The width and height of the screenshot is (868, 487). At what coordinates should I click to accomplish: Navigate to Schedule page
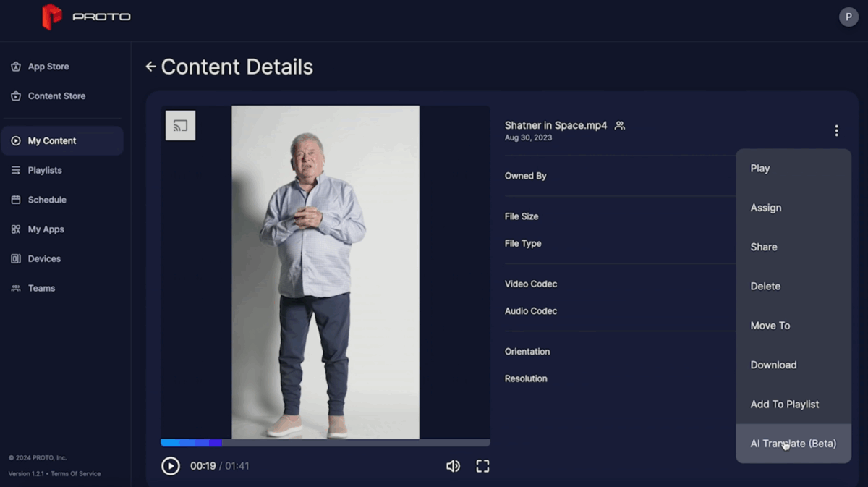46,200
